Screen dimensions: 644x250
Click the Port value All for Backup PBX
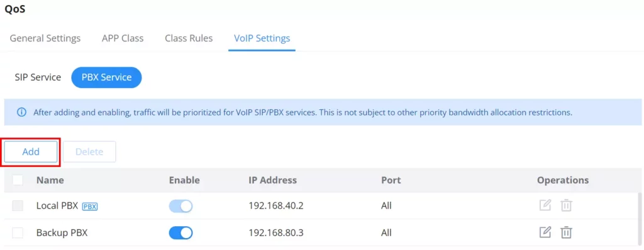[386, 233]
